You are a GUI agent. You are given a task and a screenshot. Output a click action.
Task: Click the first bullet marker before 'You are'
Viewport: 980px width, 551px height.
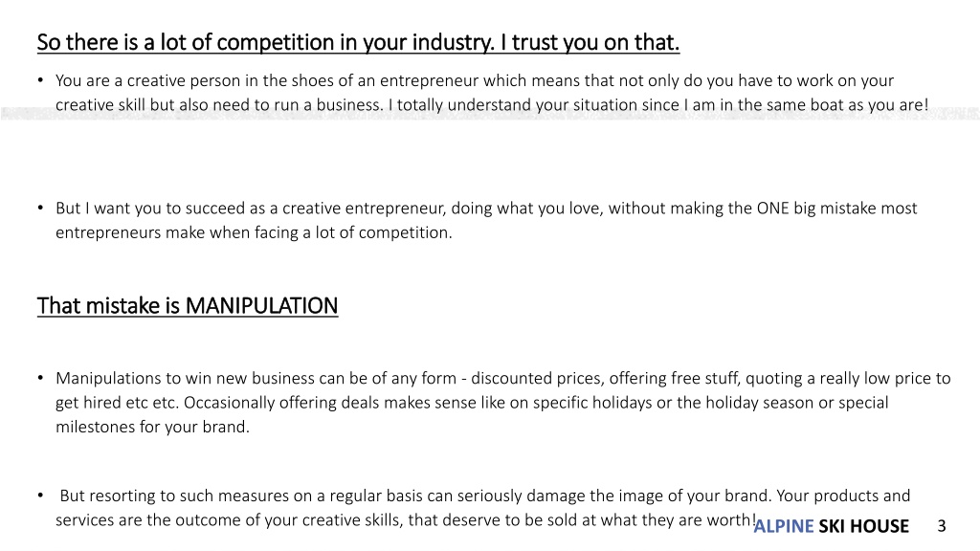tap(40, 80)
